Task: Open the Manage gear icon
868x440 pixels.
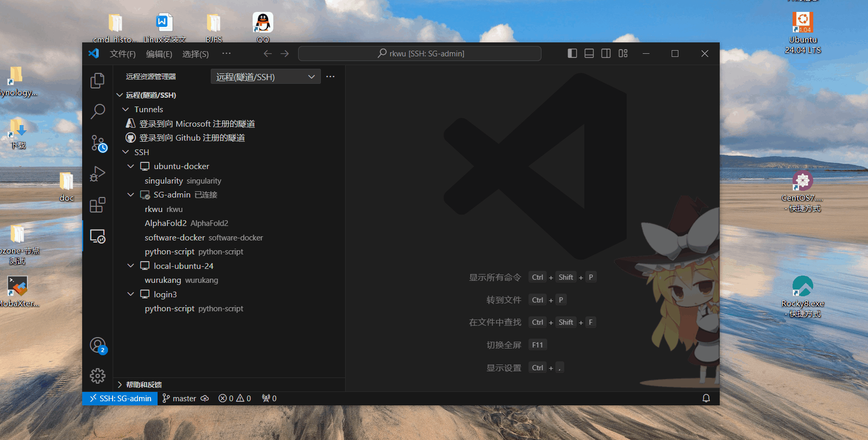Action: [x=98, y=376]
